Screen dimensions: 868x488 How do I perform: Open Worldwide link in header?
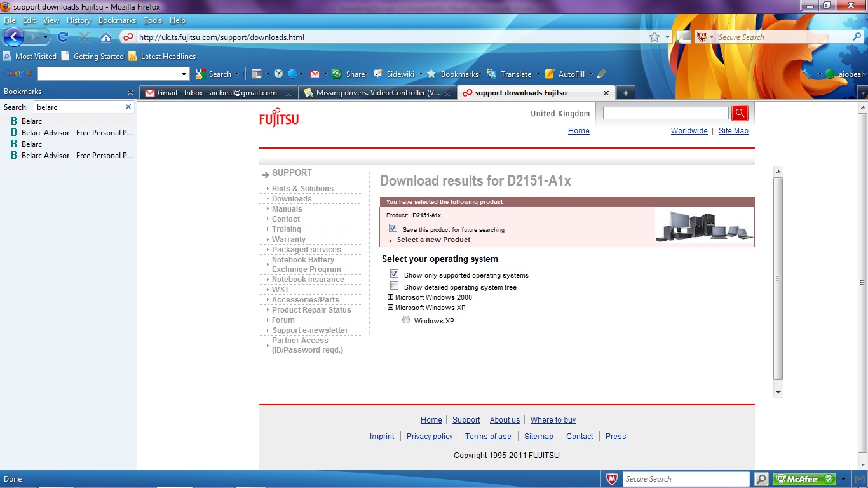[x=689, y=131]
